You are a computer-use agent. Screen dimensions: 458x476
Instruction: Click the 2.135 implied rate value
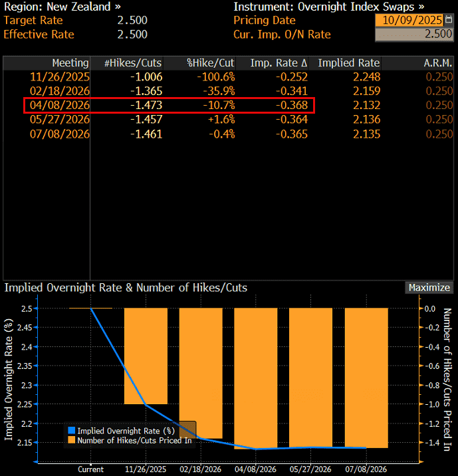(x=367, y=134)
